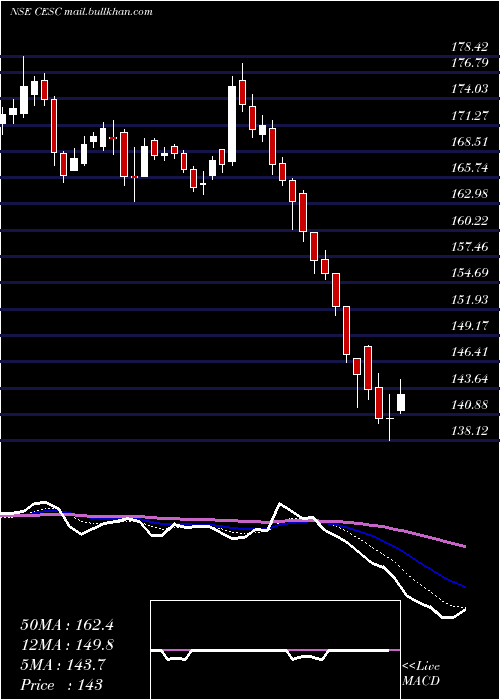500x700 pixels.
Task: Click the 138.12 price level label
Action: tap(470, 431)
